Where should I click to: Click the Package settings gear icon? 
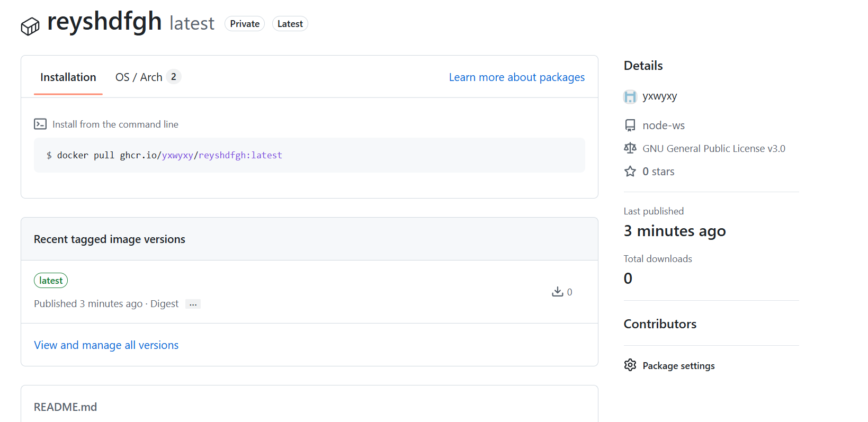(630, 365)
